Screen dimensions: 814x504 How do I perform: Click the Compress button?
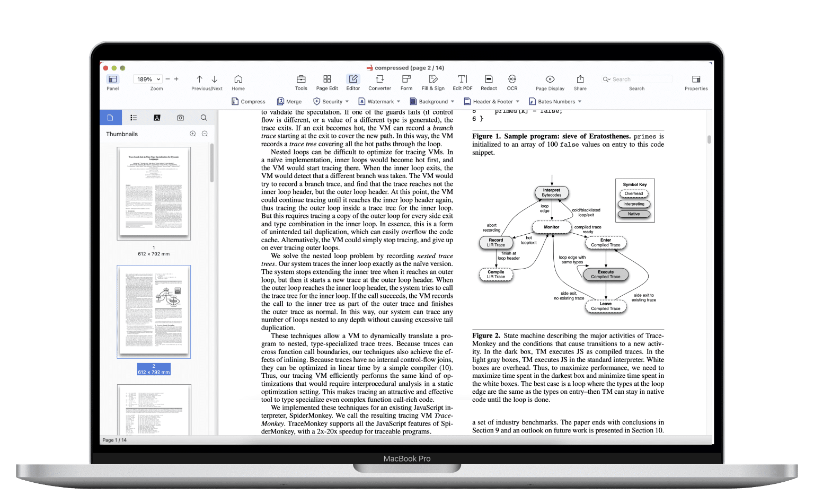click(249, 101)
